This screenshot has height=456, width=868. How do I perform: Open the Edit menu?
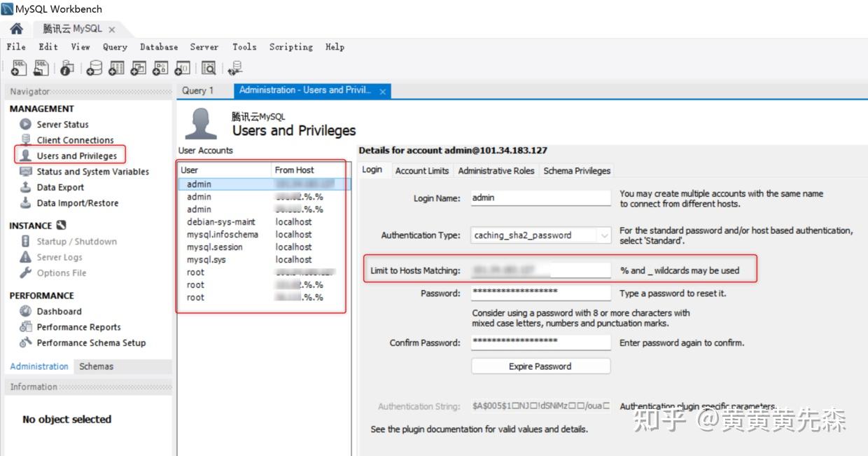(x=48, y=47)
